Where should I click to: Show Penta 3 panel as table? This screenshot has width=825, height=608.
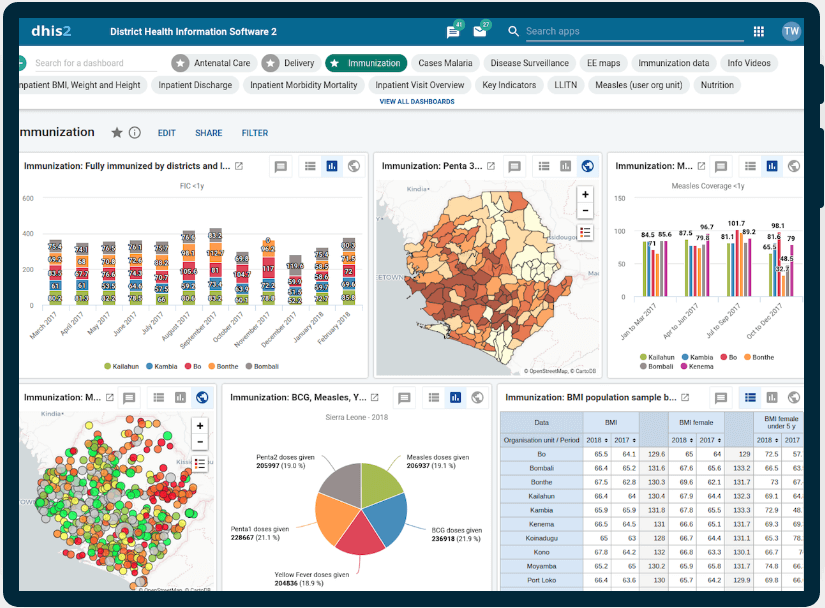click(x=544, y=166)
